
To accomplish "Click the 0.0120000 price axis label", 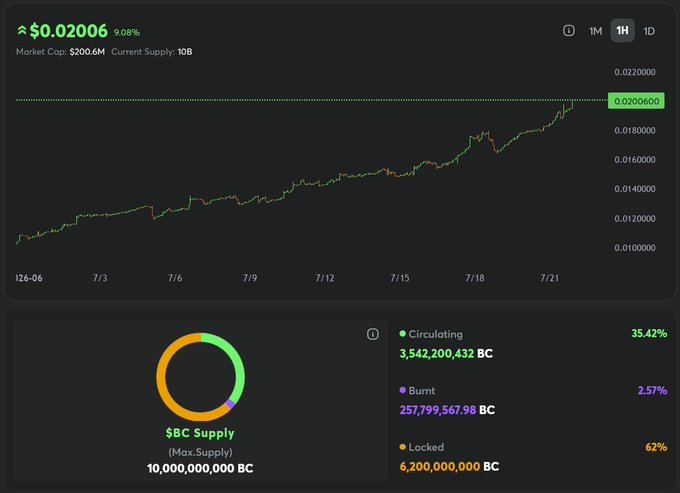I will click(x=635, y=219).
